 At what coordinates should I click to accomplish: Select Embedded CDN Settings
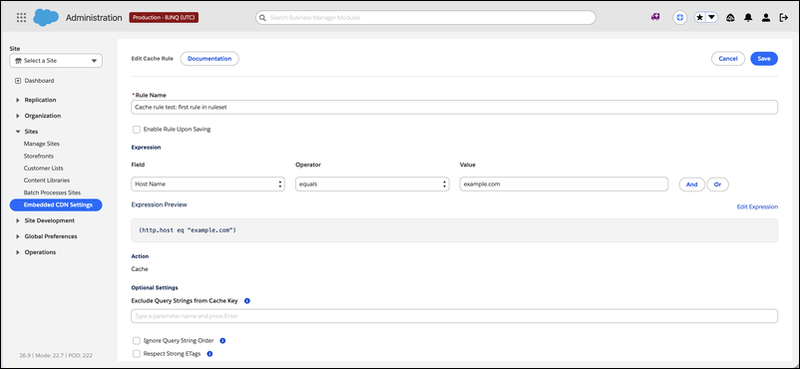tap(56, 205)
